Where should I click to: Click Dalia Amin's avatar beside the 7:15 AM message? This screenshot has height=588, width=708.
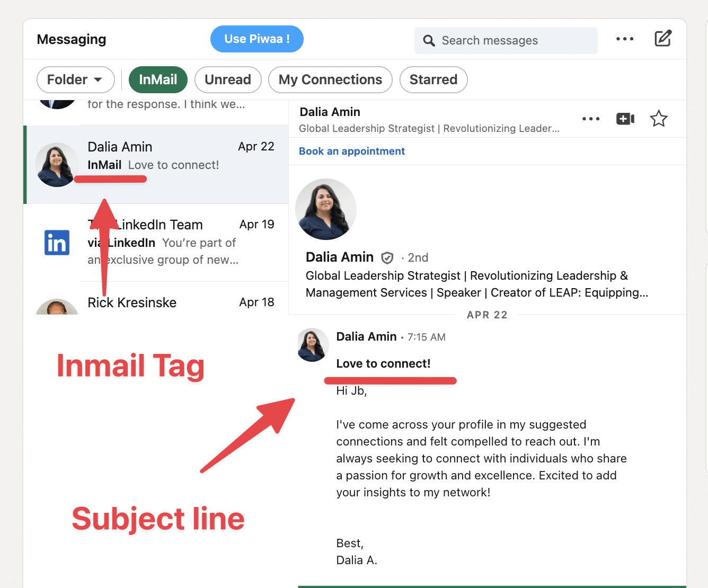(x=313, y=345)
